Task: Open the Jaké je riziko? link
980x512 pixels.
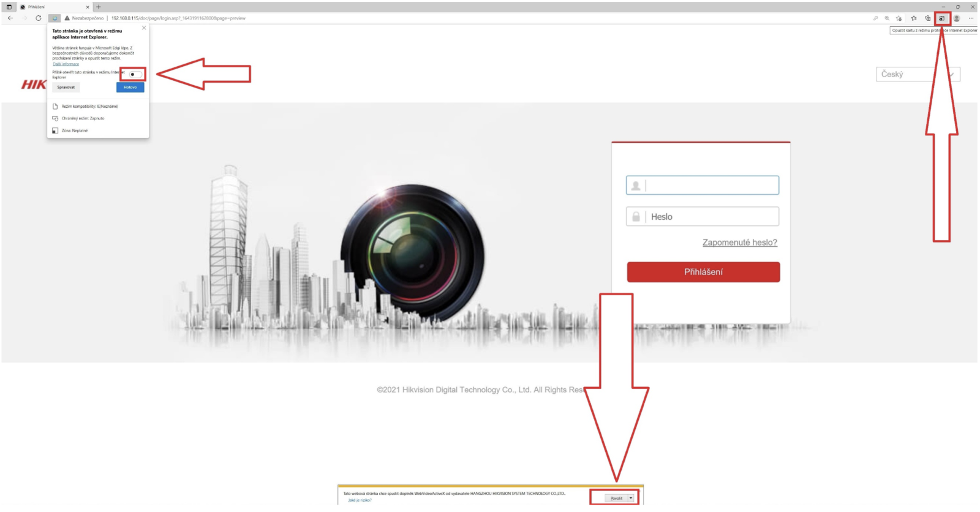Action: [360, 500]
